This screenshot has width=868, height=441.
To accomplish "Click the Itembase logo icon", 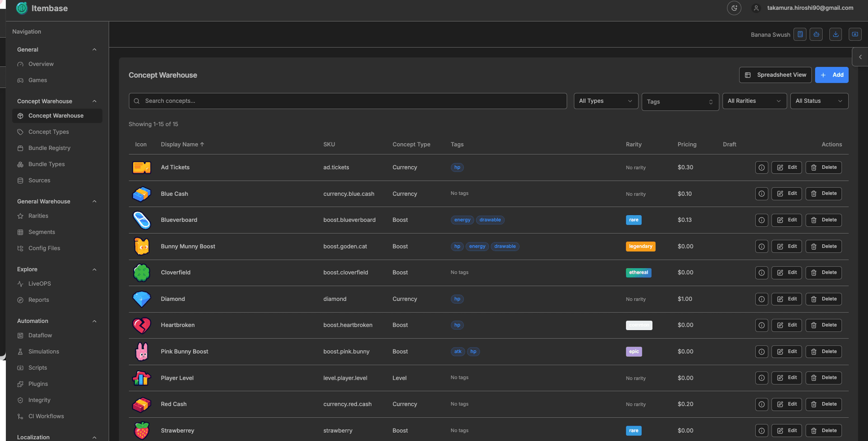I will [22, 8].
